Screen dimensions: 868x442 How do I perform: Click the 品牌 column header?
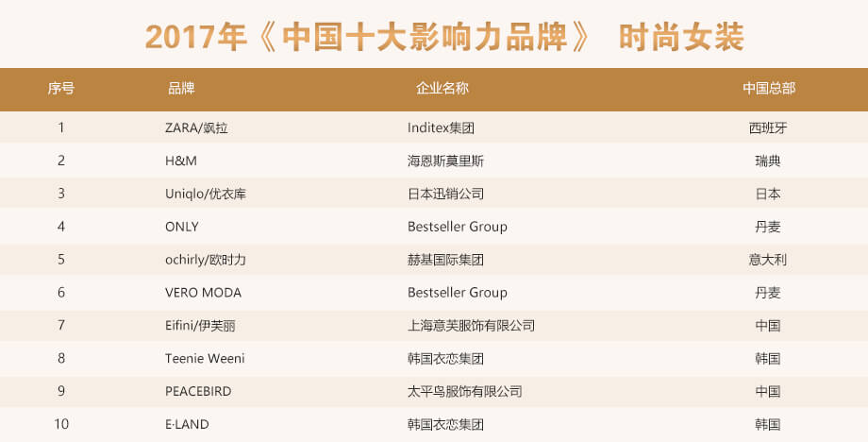tap(181, 88)
